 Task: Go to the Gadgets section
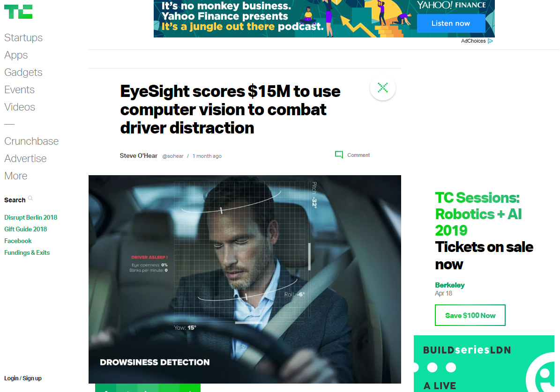[23, 73]
